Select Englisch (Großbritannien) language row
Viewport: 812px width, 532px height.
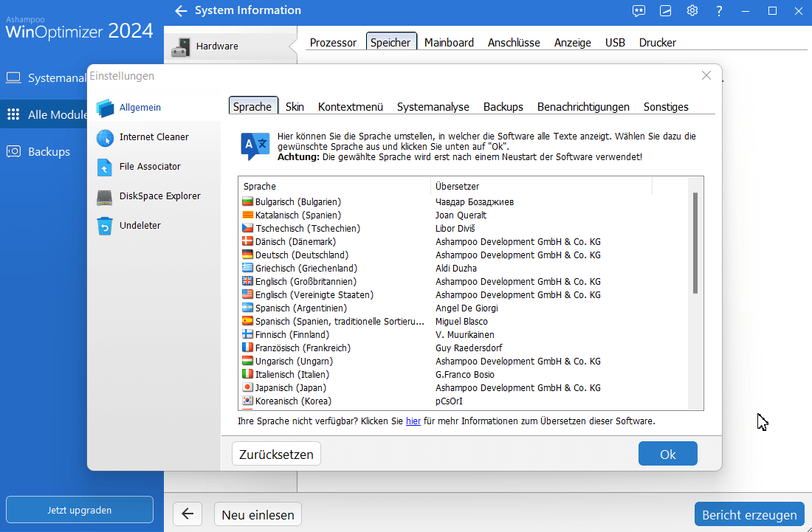tap(464, 282)
